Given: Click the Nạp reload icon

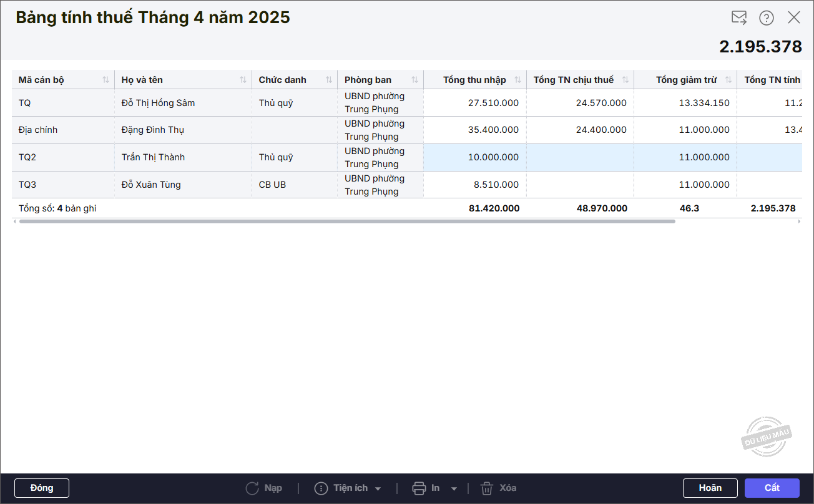Looking at the screenshot, I should tap(252, 488).
